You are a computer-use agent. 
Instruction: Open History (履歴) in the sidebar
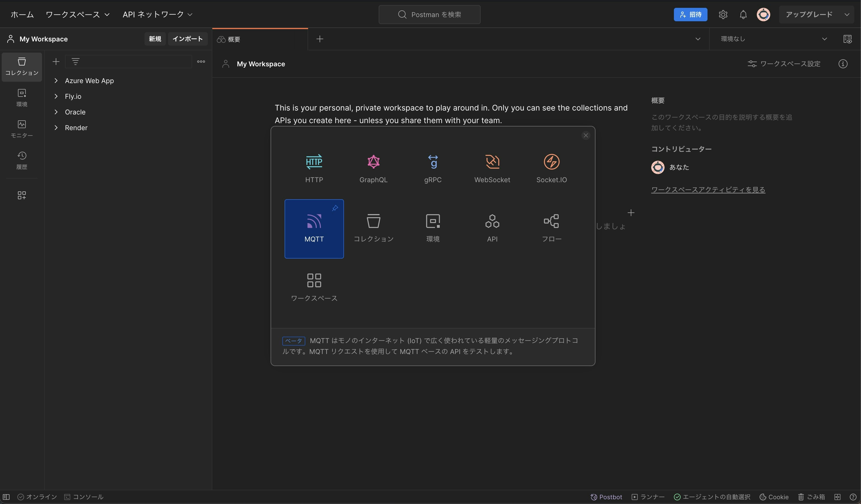click(22, 160)
